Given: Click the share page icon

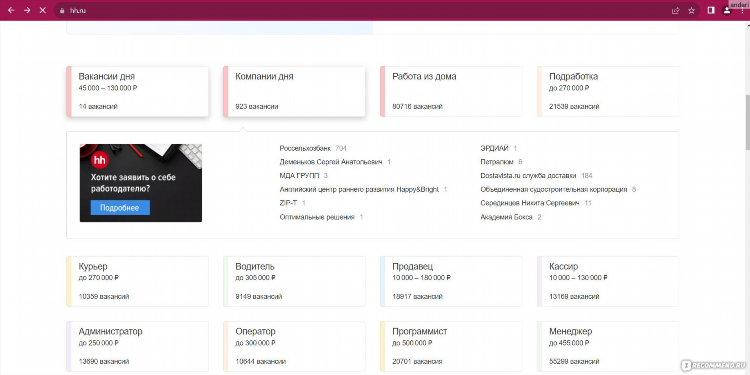Looking at the screenshot, I should (x=676, y=11).
